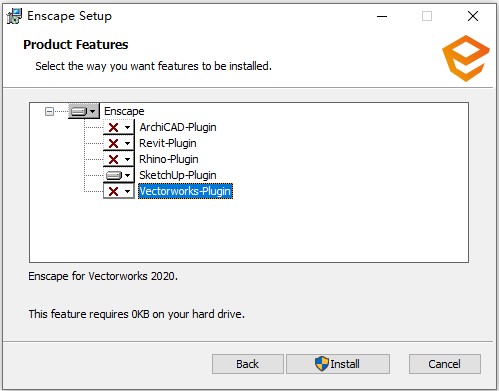499x391 pixels.
Task: Collapse the Enscape root tree node
Action: pyautogui.click(x=49, y=111)
